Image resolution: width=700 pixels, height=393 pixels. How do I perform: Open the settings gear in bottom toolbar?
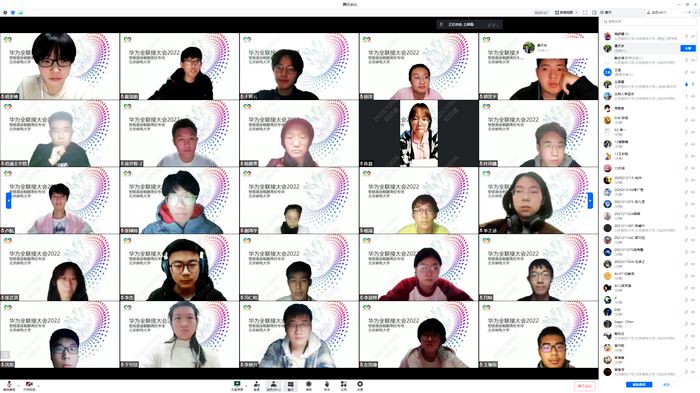[360, 384]
